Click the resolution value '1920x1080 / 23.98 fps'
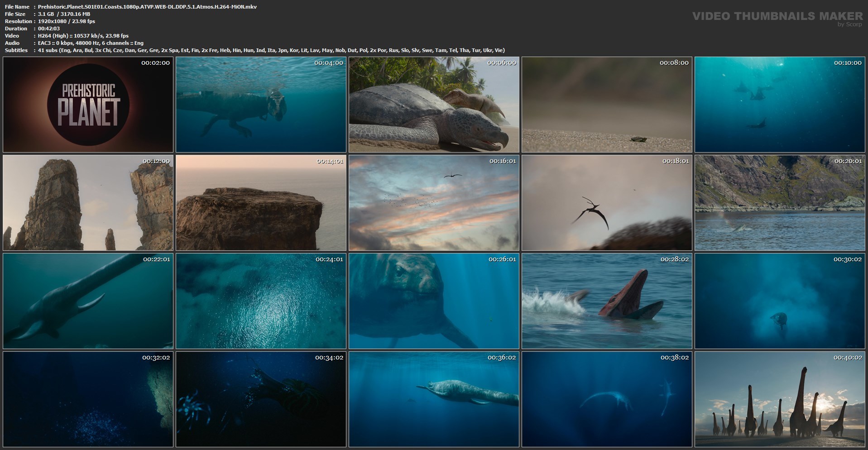 (x=67, y=21)
